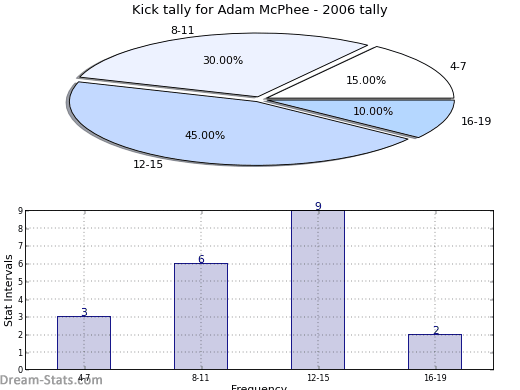Image resolution: width=520 pixels, height=390 pixels.
Task: Click the 16-19 x-axis tick label
Action: point(435,378)
